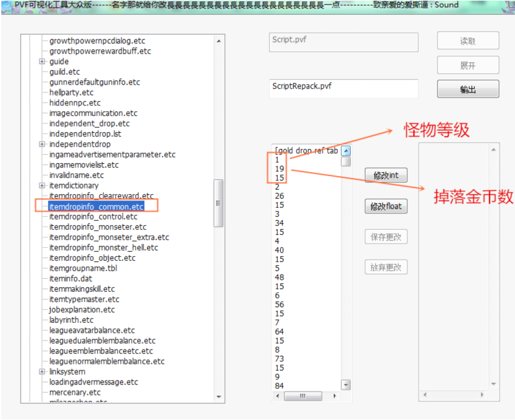
Task: Expand the independentdrop folder node
Action: tap(42, 144)
